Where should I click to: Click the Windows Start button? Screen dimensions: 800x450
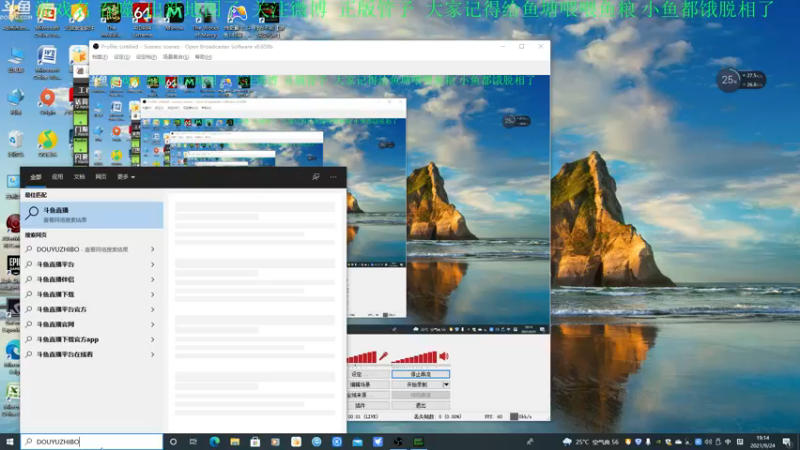[x=10, y=442]
